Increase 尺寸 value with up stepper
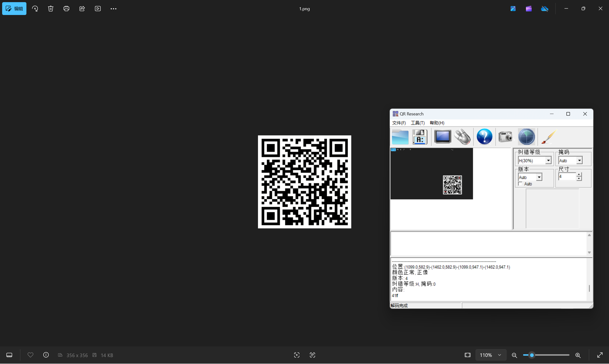Screen dimensions: 609x364 click(x=579, y=175)
